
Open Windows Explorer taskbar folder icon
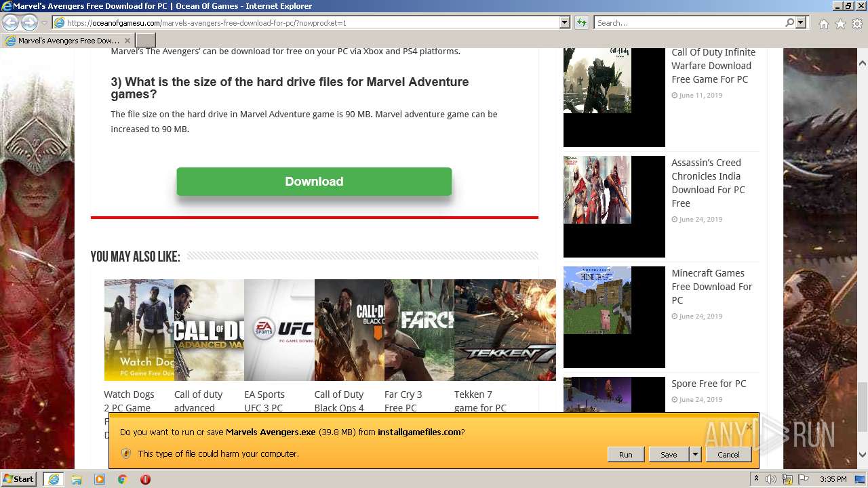77,479
